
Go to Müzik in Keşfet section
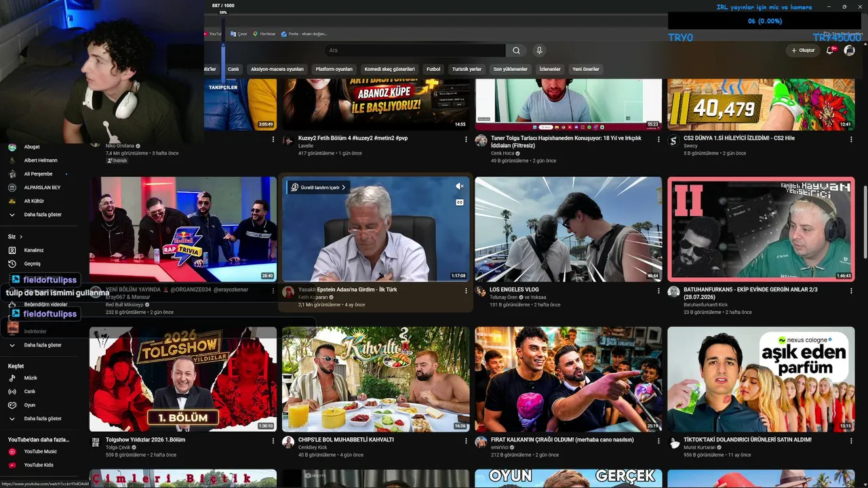[x=31, y=378]
